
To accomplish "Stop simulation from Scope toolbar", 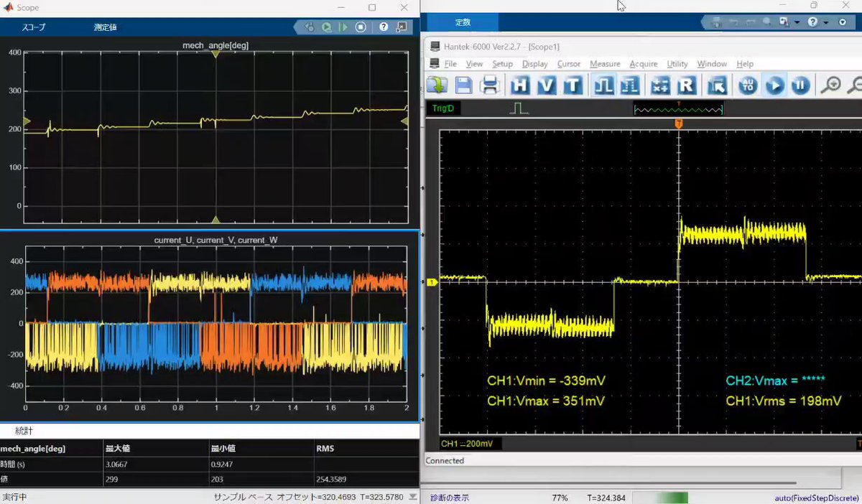I will tap(361, 27).
